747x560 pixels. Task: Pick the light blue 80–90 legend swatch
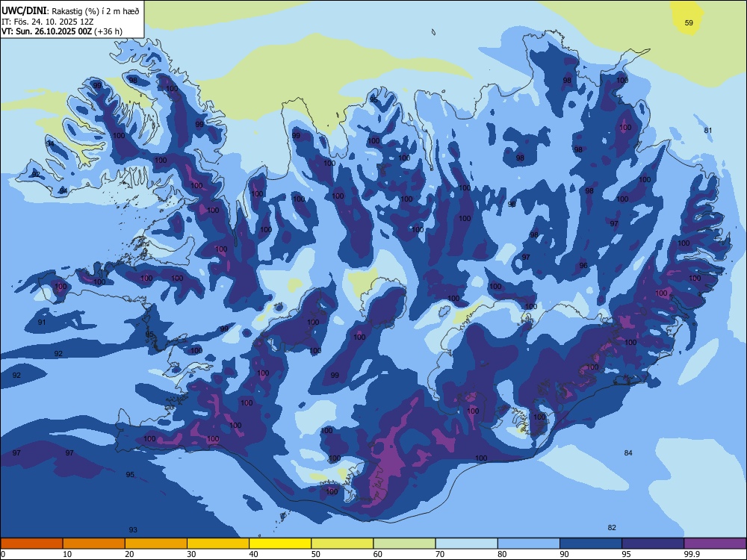tap(529, 544)
